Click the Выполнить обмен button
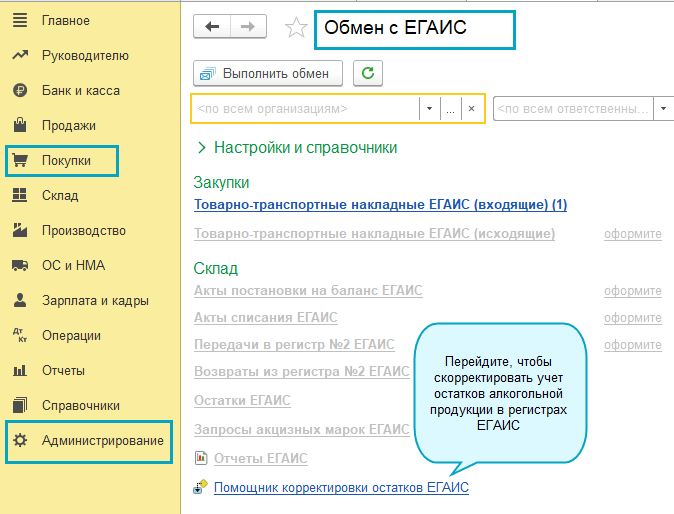674x514 pixels. click(x=268, y=73)
